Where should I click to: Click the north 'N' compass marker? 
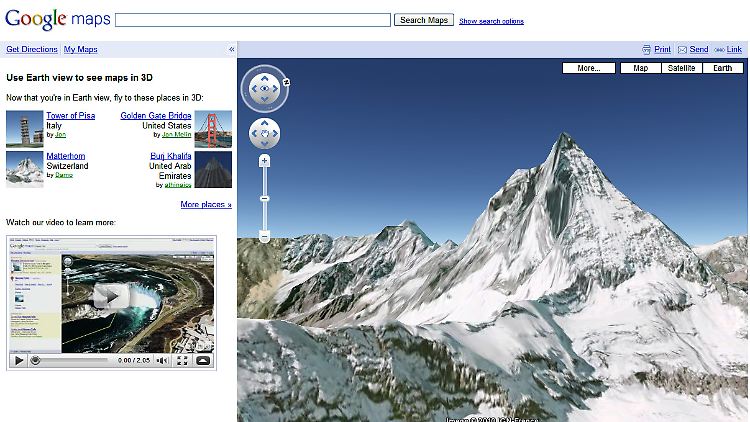tap(286, 81)
